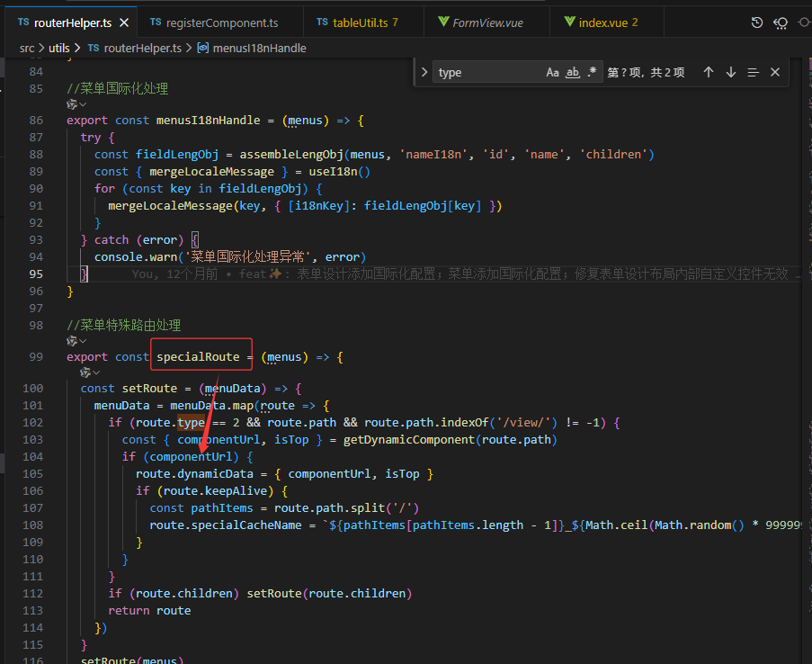This screenshot has height=664, width=812.
Task: Open menusI18nHandle breadcrumb symbol list
Action: (x=259, y=48)
